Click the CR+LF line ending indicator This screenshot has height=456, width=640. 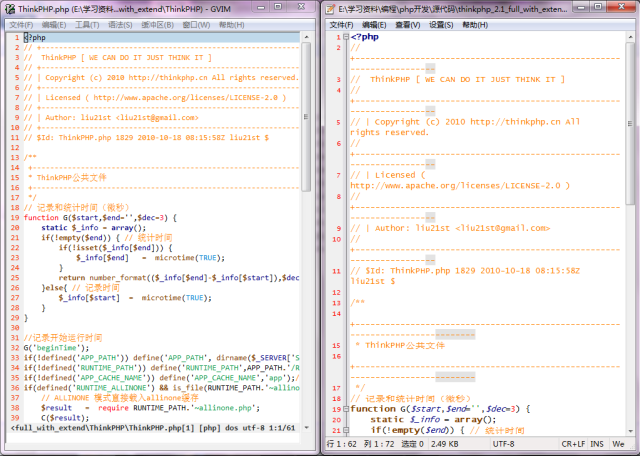pos(575,443)
